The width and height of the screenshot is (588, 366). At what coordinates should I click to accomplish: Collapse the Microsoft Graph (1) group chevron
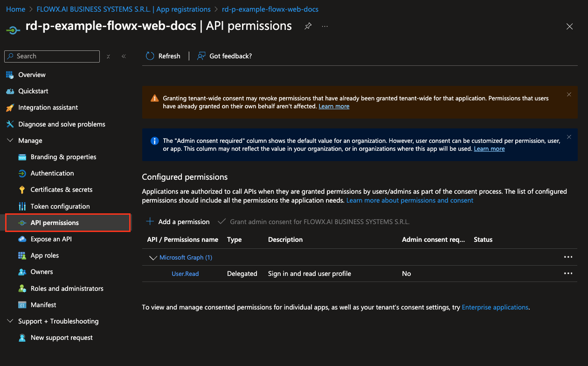pos(152,257)
